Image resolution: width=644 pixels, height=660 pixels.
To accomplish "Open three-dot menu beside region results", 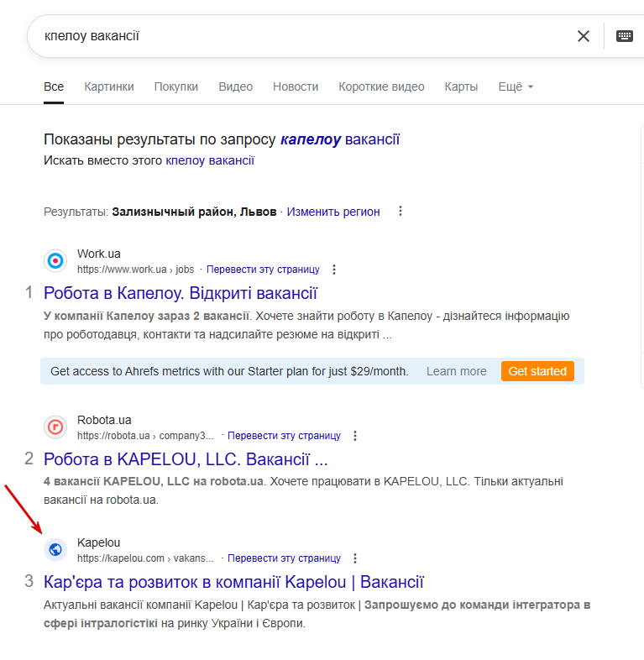I will (401, 211).
